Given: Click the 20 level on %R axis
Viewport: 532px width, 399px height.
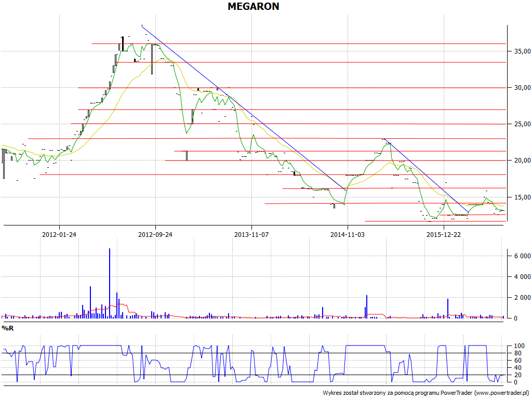Looking at the screenshot, I should pos(518,375).
